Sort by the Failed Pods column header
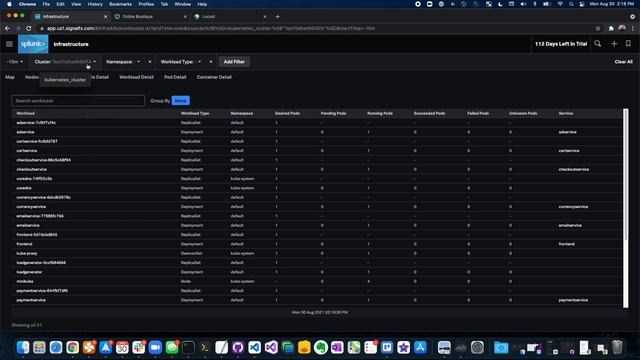640x360 pixels. click(478, 113)
